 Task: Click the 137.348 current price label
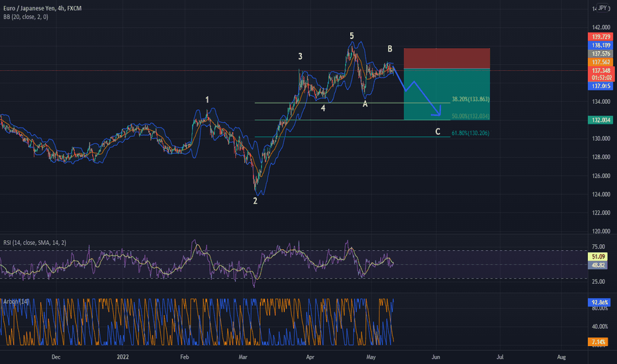click(600, 71)
